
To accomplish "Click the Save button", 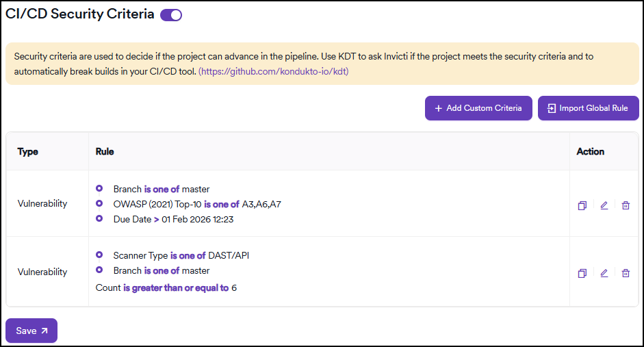I will (31, 331).
